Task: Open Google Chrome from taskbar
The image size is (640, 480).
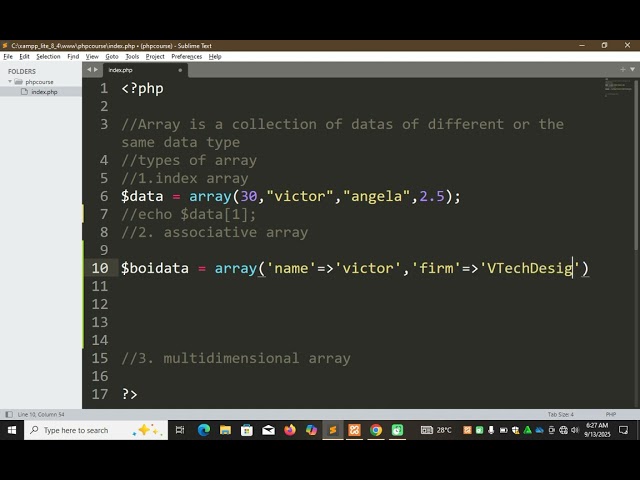Action: (x=376, y=430)
